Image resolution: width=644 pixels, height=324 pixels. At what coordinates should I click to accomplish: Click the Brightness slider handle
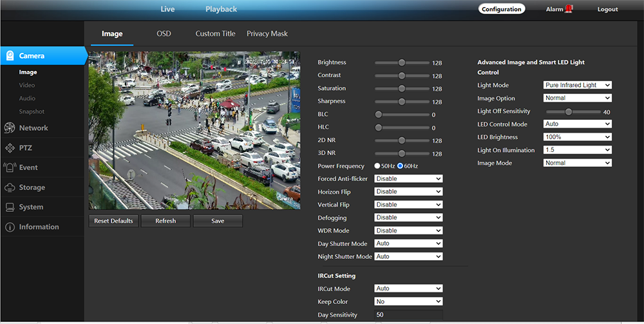[402, 63]
